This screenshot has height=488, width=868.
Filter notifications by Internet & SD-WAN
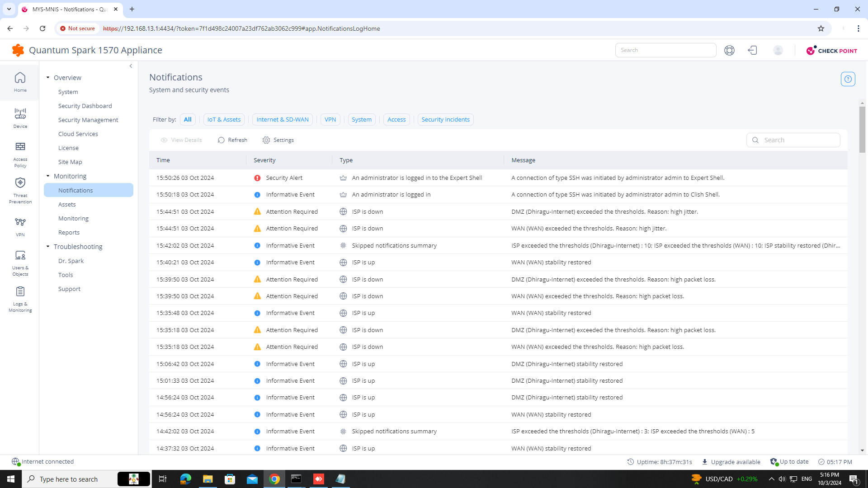pyautogui.click(x=282, y=120)
